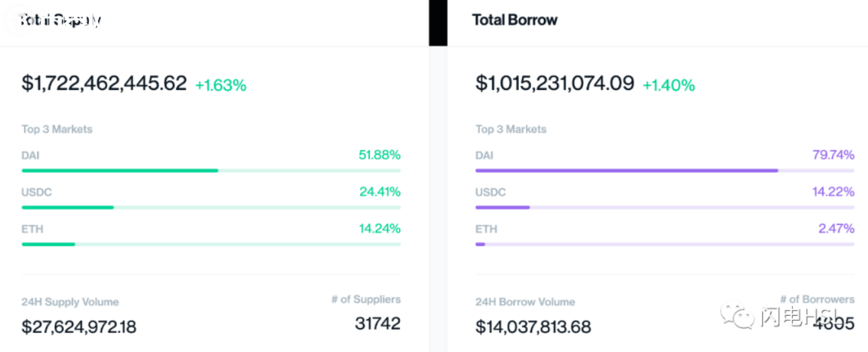Click the 24H Borrow Volume value $14,037,813.68
This screenshot has width=868, height=352.
[x=533, y=327]
